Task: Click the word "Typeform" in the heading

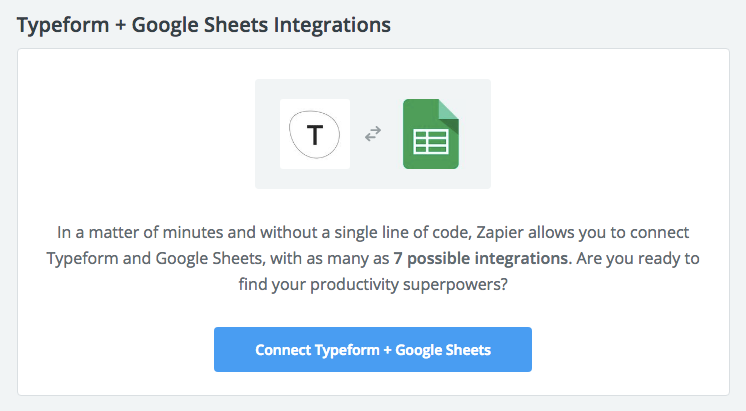Action: pyautogui.click(x=59, y=23)
